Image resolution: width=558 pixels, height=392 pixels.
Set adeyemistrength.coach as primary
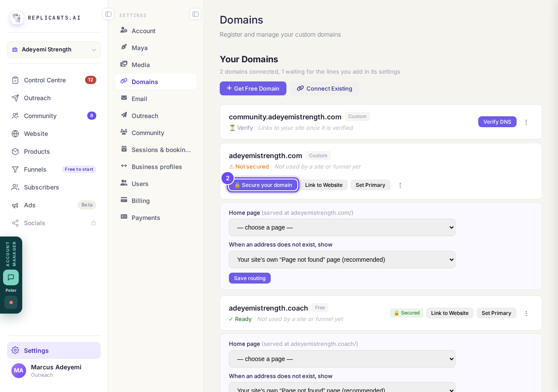497,313
